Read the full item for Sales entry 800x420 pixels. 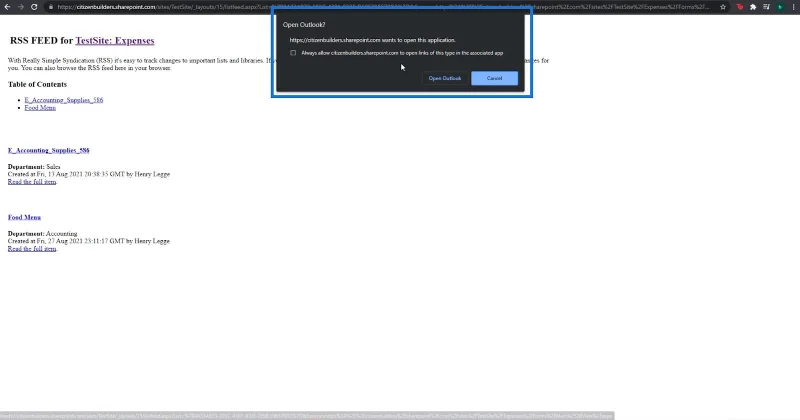(x=32, y=182)
